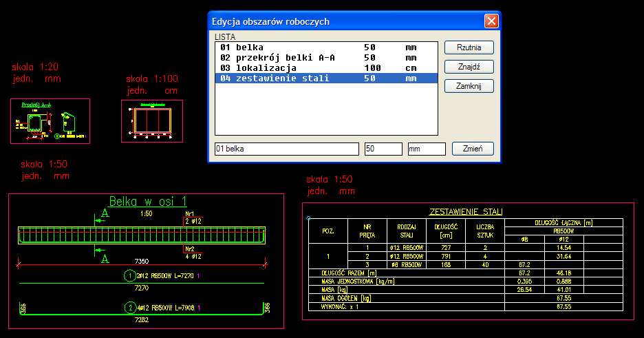644x338 pixels.
Task: Close the Edycja obszarów roboczych dialog
Action: tap(491, 21)
